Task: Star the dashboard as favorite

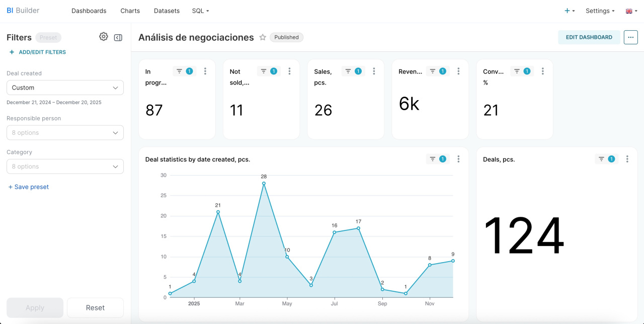Action: [x=263, y=37]
